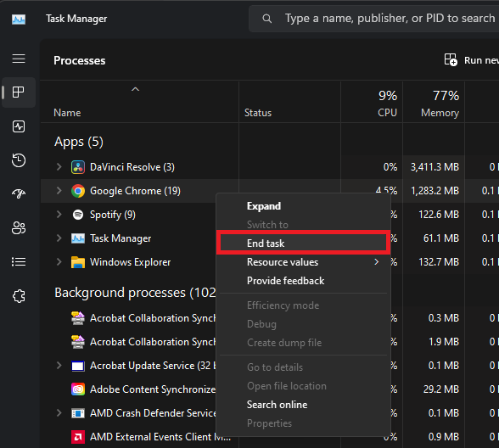
Task: Open the hamburger navigation menu
Action: tap(19, 59)
